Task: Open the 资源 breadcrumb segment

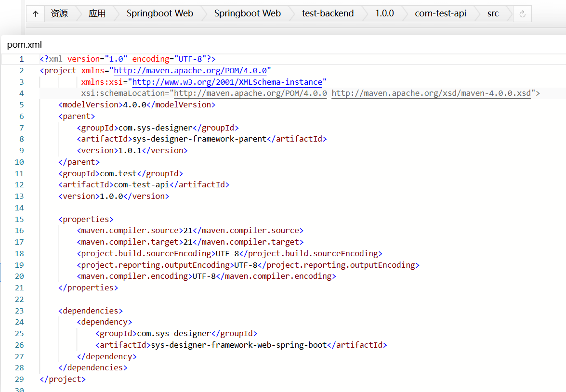Action: [x=59, y=13]
